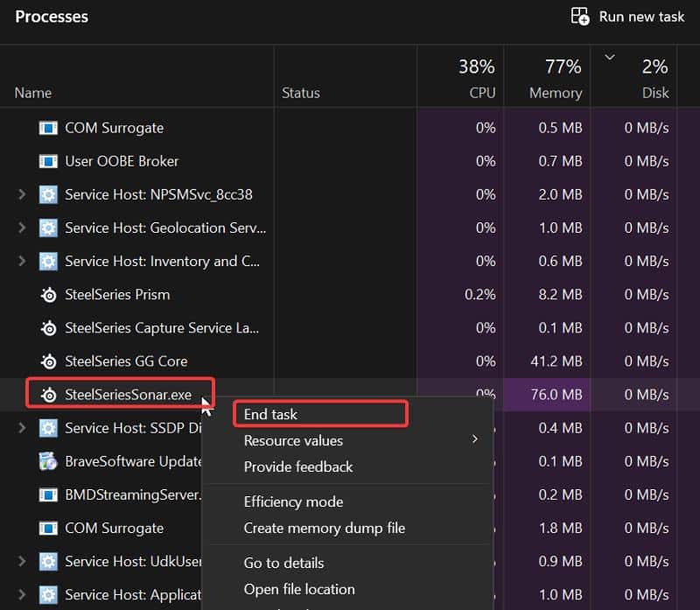
Task: Click the SteelSeries Capture Service icon
Action: pyautogui.click(x=48, y=328)
